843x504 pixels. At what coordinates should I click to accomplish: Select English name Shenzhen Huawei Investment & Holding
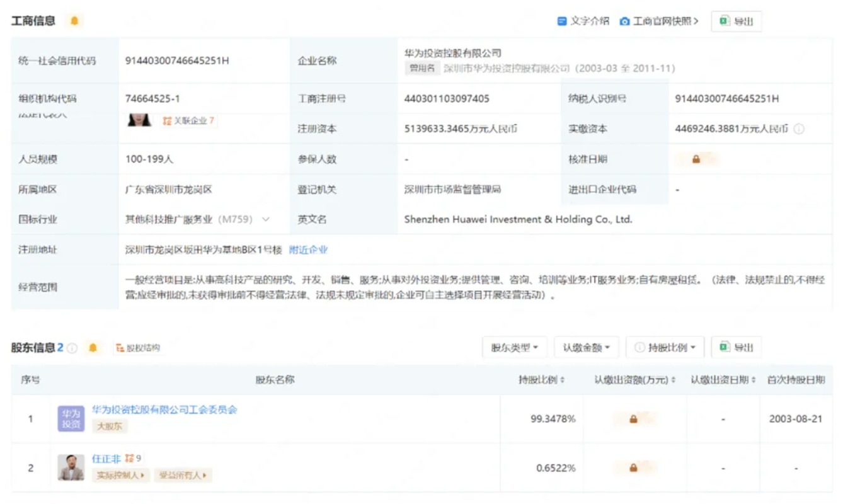[518, 220]
